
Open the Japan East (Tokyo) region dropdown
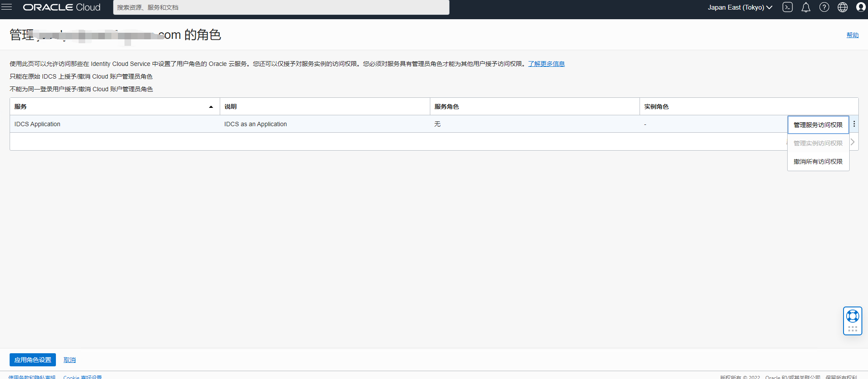click(x=740, y=7)
